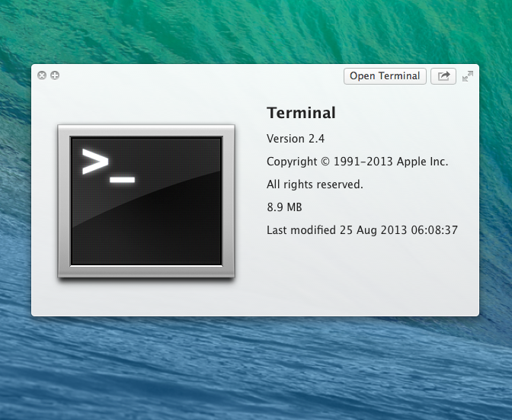The width and height of the screenshot is (512, 420).
Task: Click the round plus zoom button
Action: (55, 75)
